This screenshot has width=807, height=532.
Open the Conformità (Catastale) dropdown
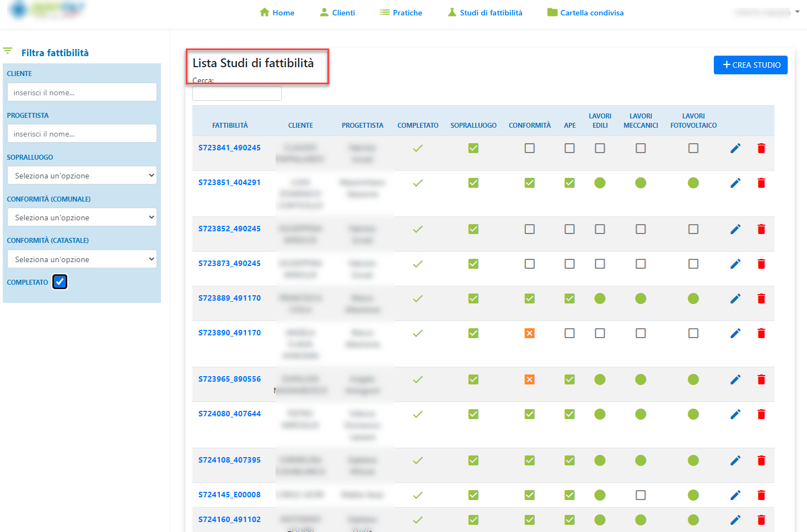point(82,259)
